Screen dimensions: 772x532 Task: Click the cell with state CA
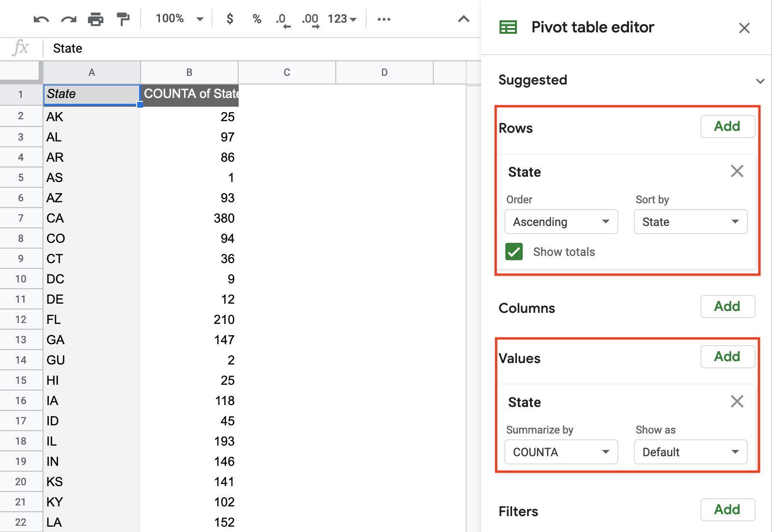coord(92,218)
